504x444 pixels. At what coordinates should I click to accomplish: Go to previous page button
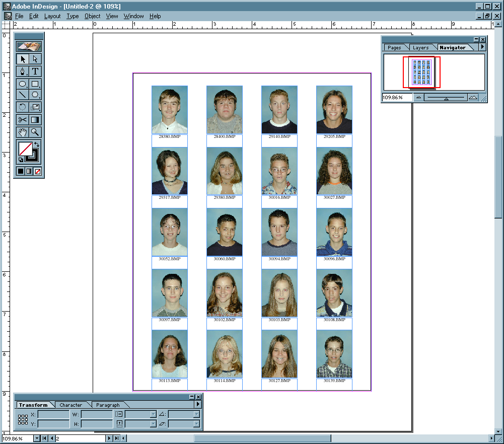[52, 438]
